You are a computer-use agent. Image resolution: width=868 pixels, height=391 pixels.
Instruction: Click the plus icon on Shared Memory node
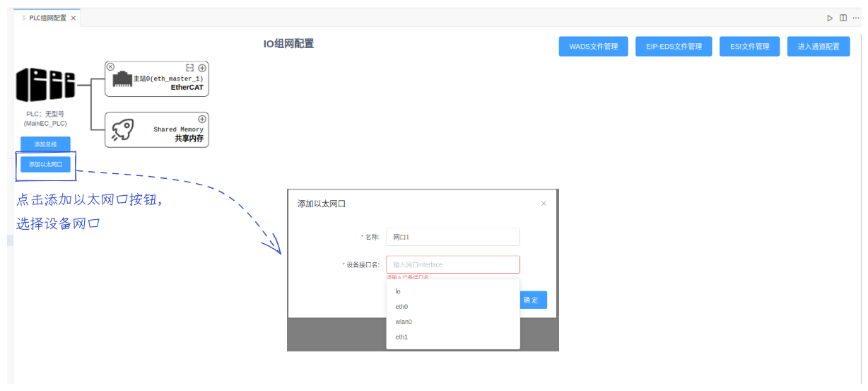pos(202,119)
